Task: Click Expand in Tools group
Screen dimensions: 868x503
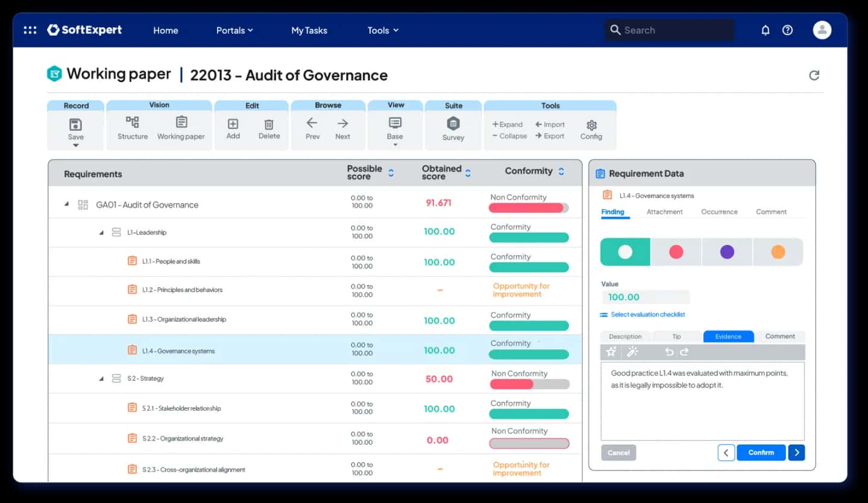Action: click(508, 124)
